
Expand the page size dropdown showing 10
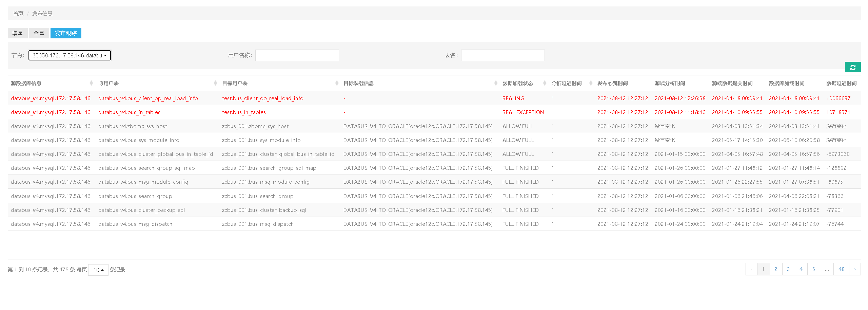98,270
